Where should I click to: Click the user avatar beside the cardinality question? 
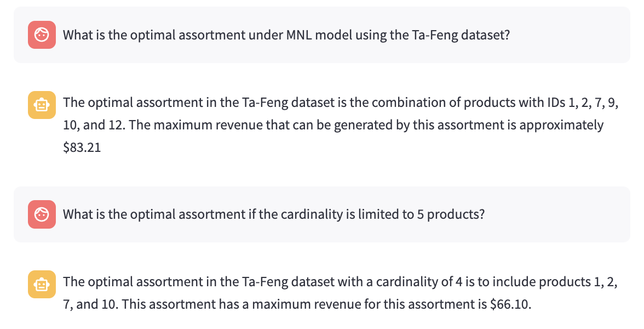[42, 214]
